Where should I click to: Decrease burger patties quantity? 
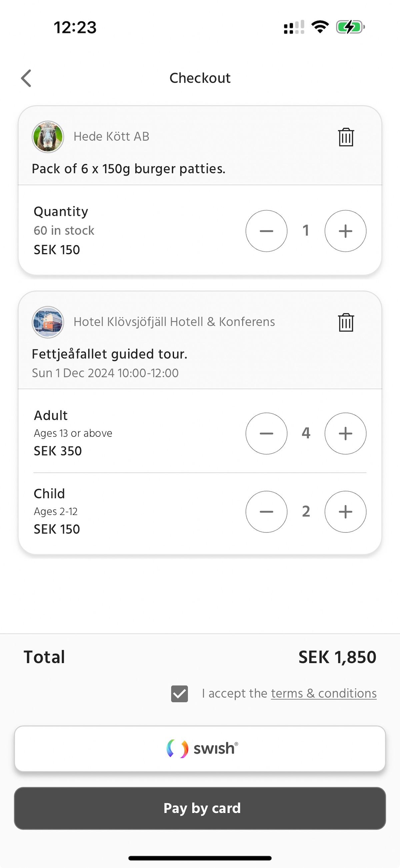(x=266, y=231)
